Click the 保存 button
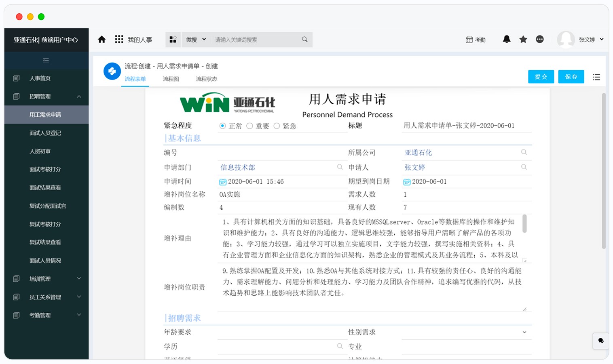Viewport: 613px width, 364px height. tap(571, 77)
